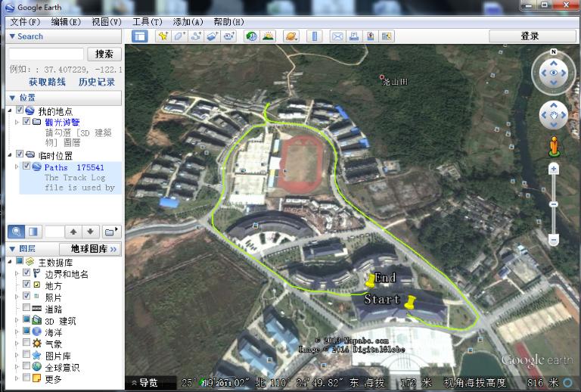Record a tour with camera icon

point(229,36)
